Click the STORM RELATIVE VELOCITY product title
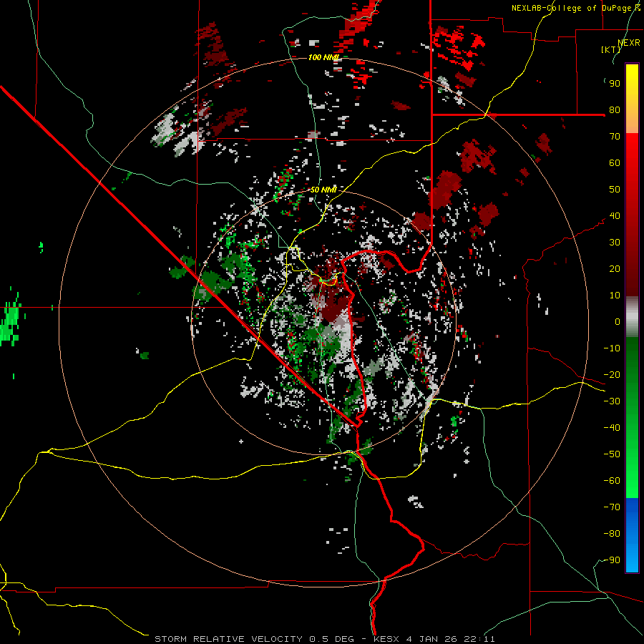The width and height of the screenshot is (644, 644). click(x=228, y=639)
